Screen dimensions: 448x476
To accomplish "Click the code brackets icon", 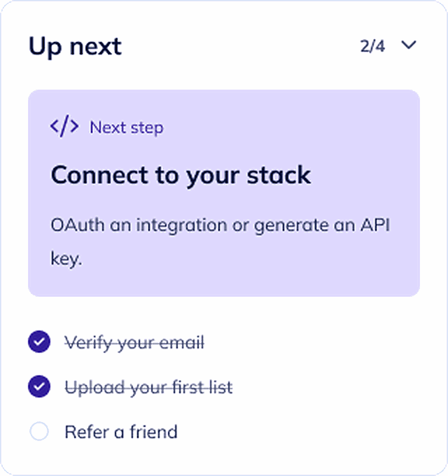I will (64, 126).
